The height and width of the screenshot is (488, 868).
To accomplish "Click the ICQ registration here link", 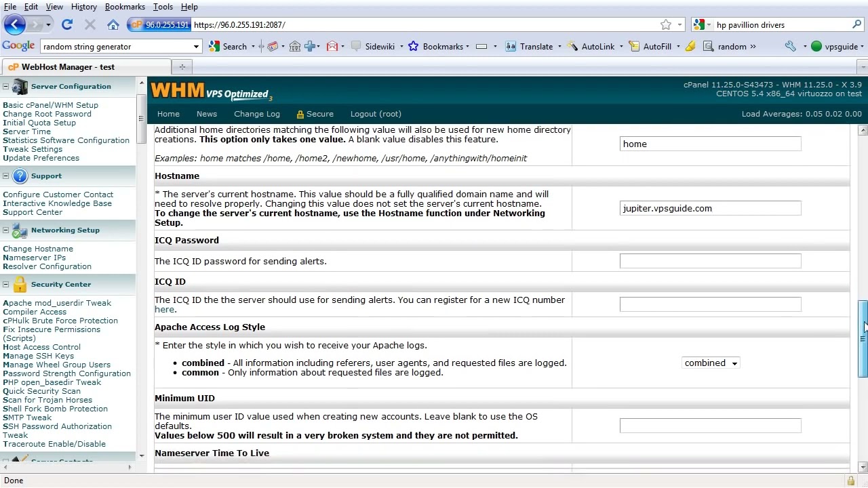I will pos(164,310).
